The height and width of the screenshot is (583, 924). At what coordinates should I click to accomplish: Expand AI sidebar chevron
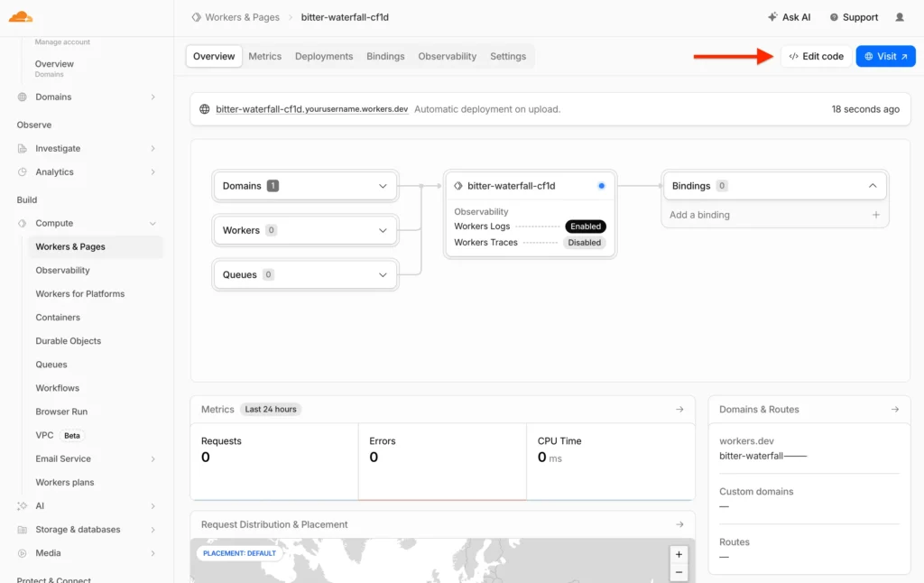pyautogui.click(x=152, y=506)
